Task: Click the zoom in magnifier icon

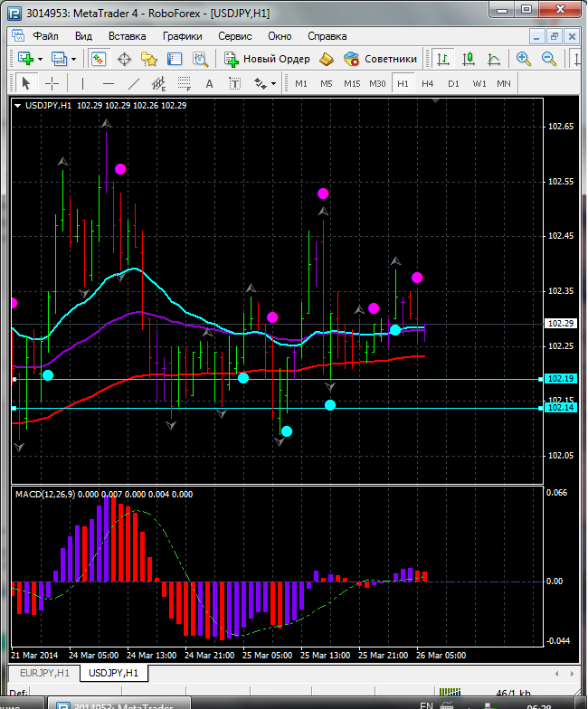Action: point(523,59)
